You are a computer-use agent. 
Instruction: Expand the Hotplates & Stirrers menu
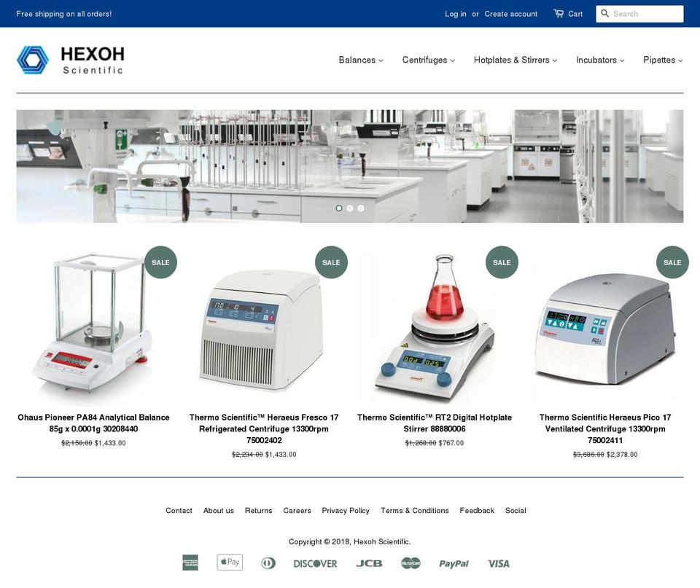(x=516, y=60)
